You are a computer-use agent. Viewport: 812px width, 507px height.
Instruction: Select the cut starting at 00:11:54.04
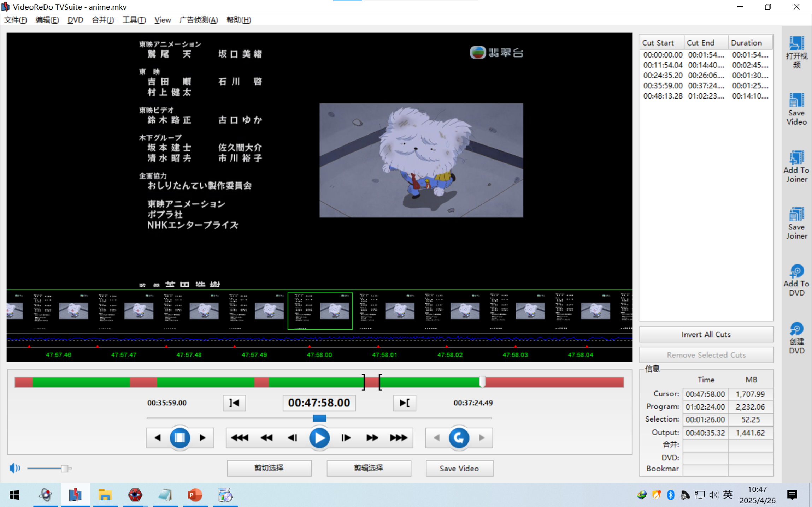click(706, 65)
